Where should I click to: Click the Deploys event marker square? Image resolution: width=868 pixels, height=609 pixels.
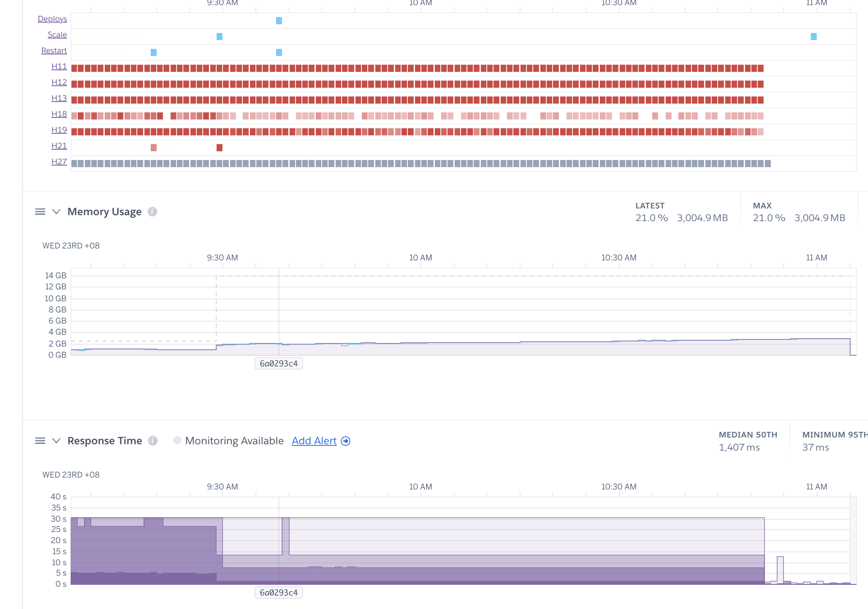click(x=279, y=21)
